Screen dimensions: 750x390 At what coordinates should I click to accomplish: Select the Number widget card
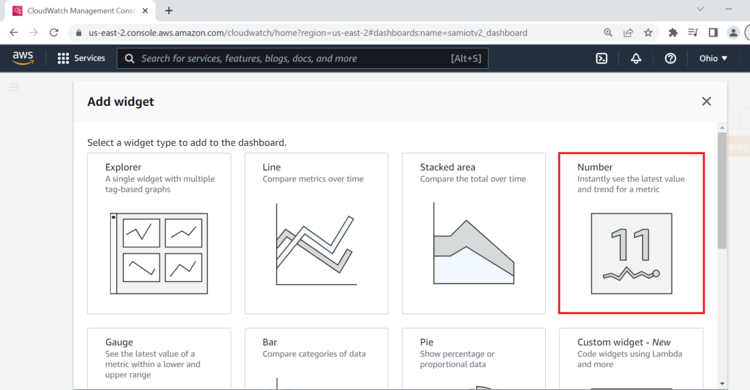(x=631, y=234)
